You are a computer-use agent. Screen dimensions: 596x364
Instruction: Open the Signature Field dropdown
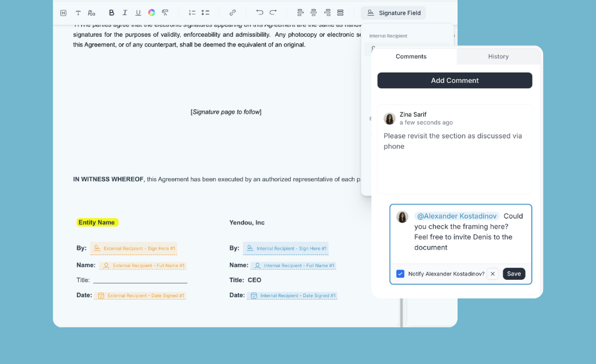(x=393, y=13)
